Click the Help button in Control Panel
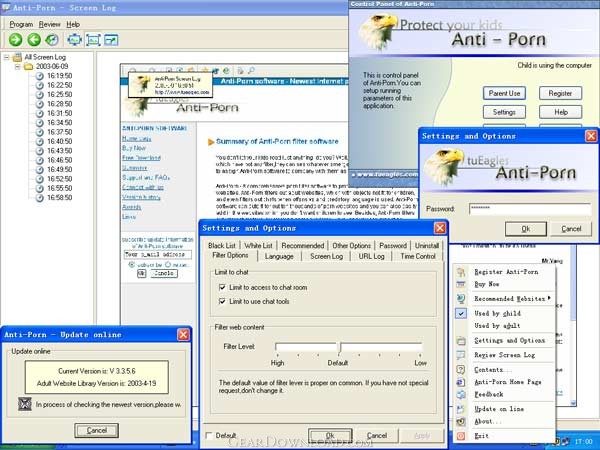This screenshot has width=600, height=450. [560, 112]
